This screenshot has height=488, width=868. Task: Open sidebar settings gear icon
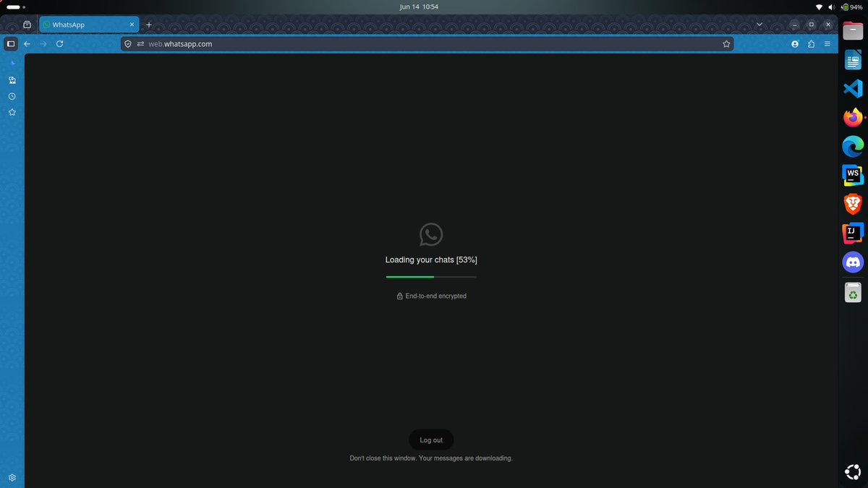(12, 478)
